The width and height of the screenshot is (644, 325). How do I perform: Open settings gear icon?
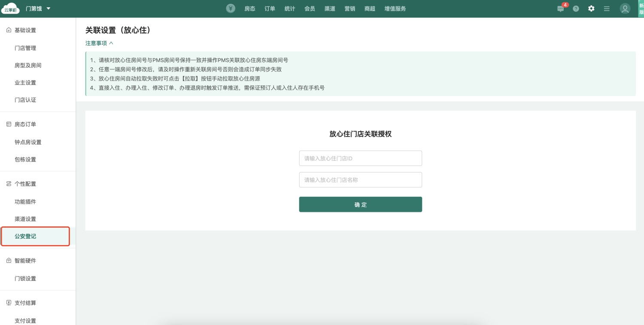tap(591, 9)
